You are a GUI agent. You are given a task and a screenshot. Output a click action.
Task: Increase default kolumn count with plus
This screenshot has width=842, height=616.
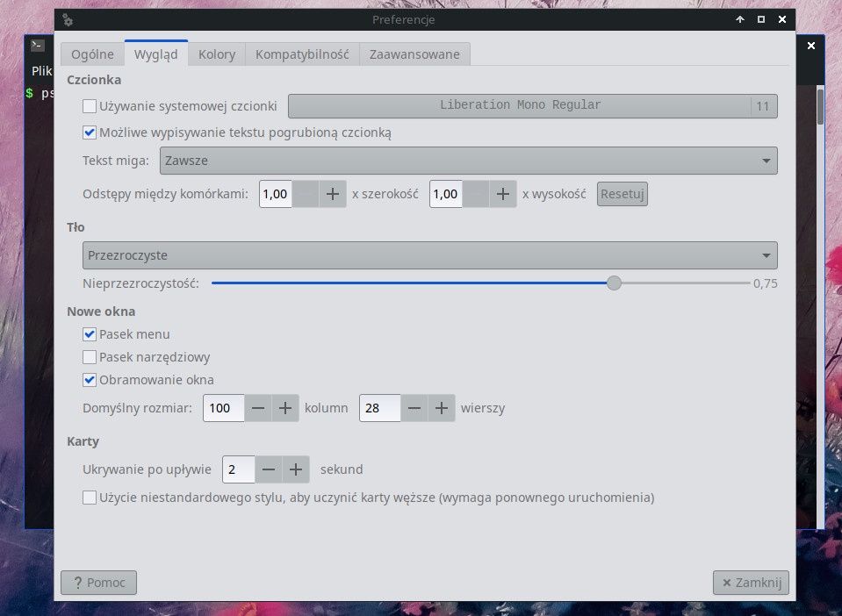point(285,408)
